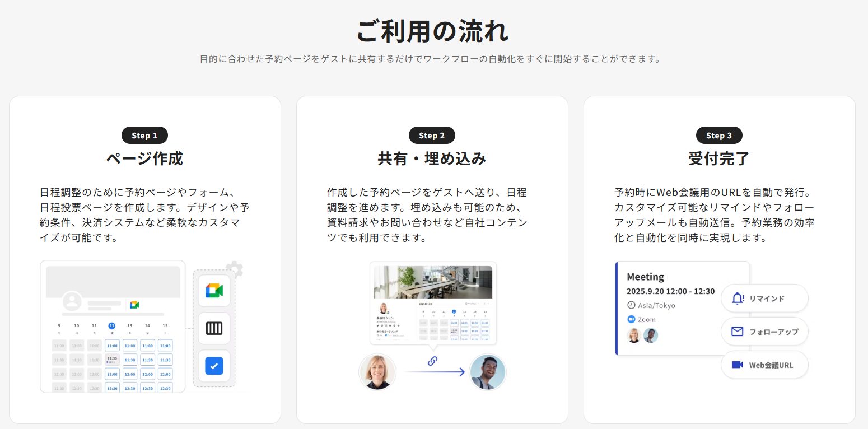This screenshot has width=868, height=429.
Task: Click the clock icon beside Asia/Tokyo
Action: [632, 305]
